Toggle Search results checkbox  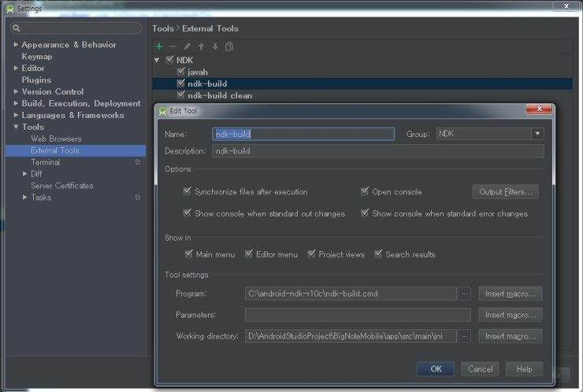tap(378, 253)
